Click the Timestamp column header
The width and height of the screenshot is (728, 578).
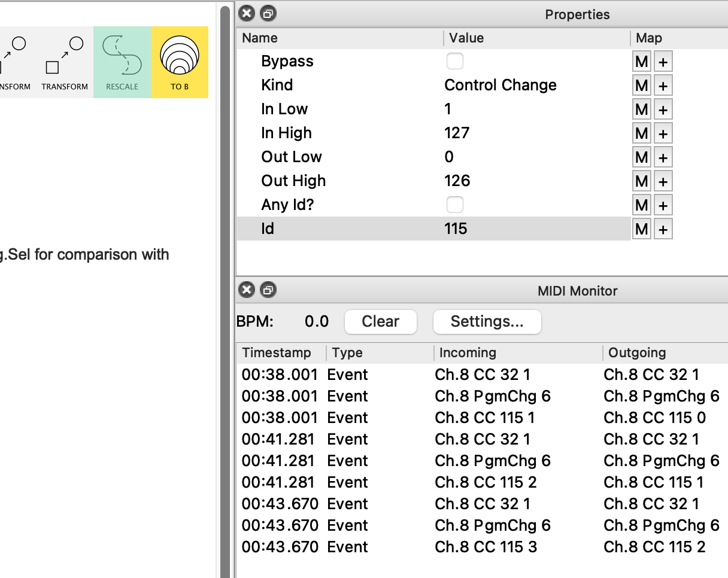[x=277, y=353]
